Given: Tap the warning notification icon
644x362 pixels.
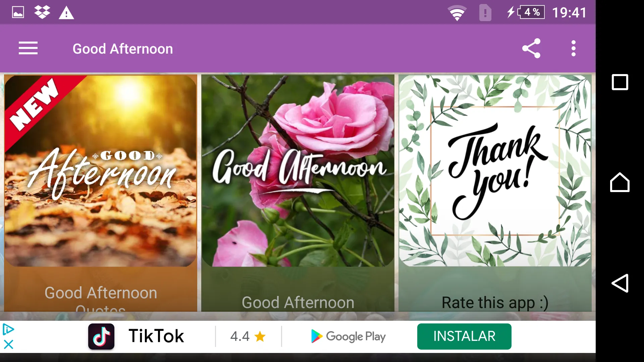Looking at the screenshot, I should point(66,12).
